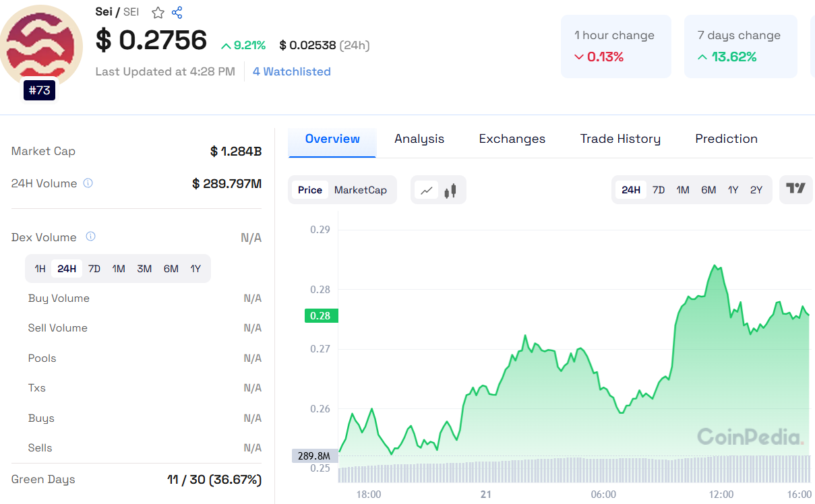Click the $ 0.02538 (24h) change value

pos(325,45)
